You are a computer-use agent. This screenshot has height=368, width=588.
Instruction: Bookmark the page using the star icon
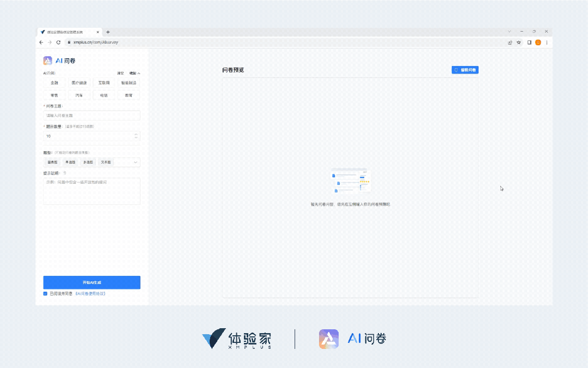519,43
